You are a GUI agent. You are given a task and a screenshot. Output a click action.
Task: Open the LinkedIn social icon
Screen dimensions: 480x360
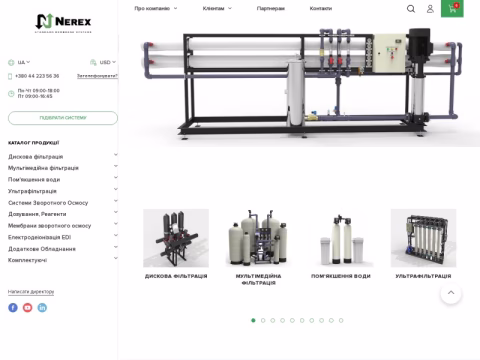click(42, 307)
